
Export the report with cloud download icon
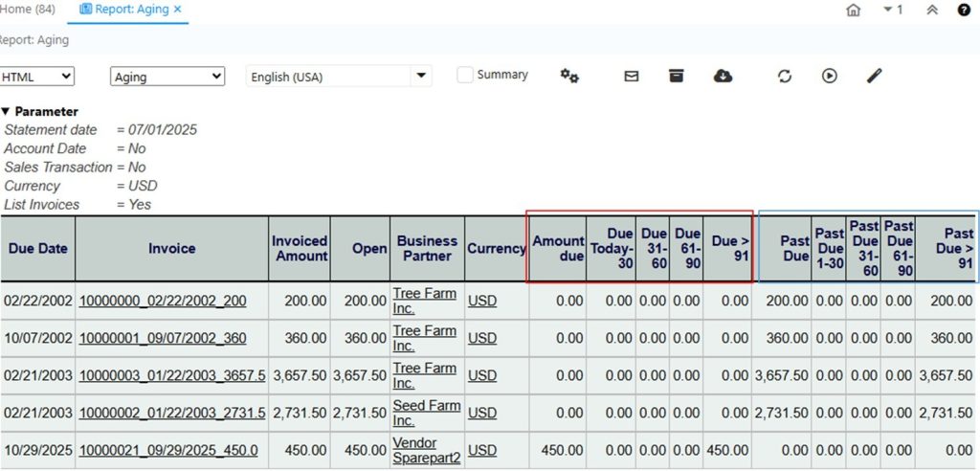tap(724, 77)
